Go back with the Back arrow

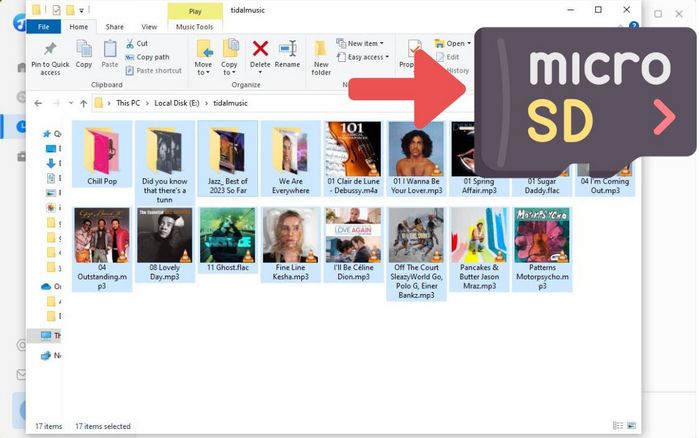pos(38,103)
